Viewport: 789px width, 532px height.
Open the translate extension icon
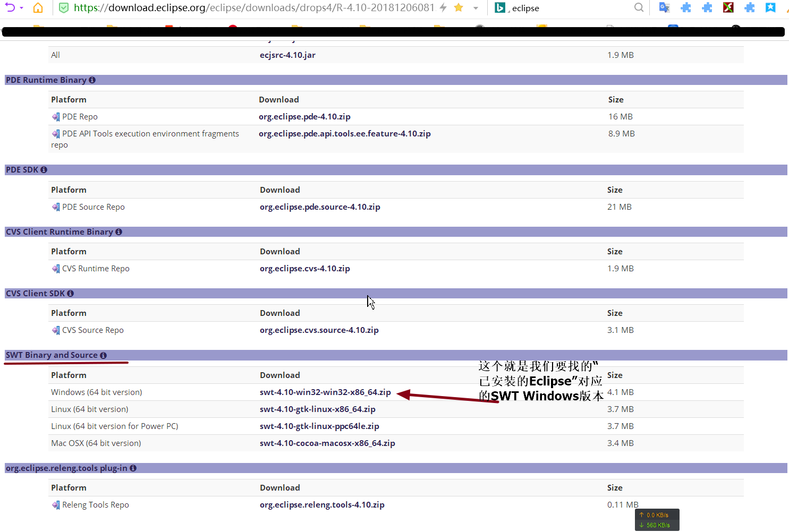(x=664, y=7)
